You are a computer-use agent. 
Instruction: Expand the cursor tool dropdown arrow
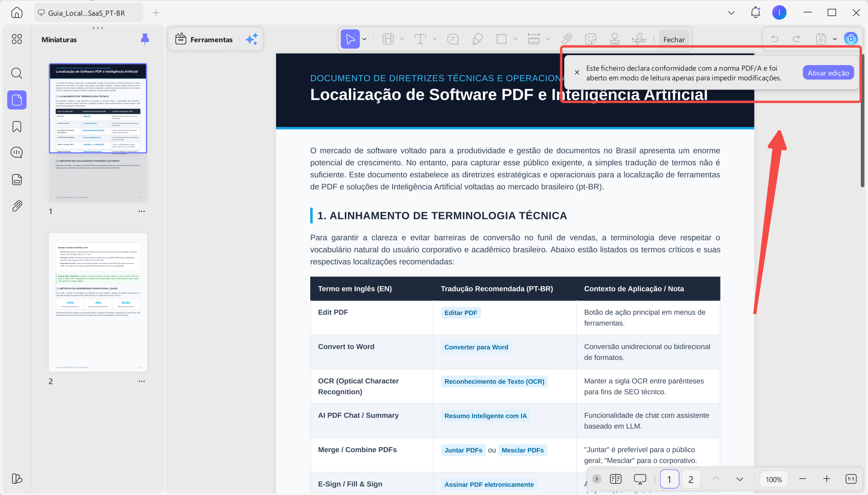coord(364,39)
